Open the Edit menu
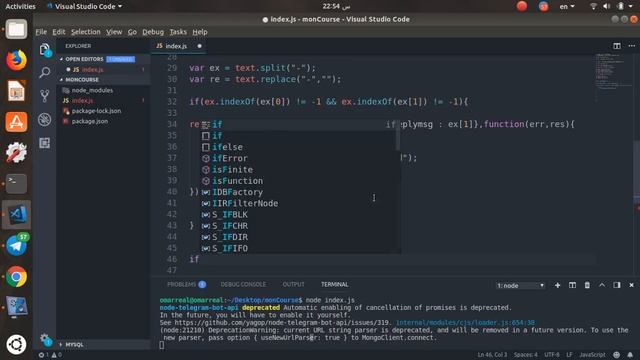The image size is (640, 360). 58,32
